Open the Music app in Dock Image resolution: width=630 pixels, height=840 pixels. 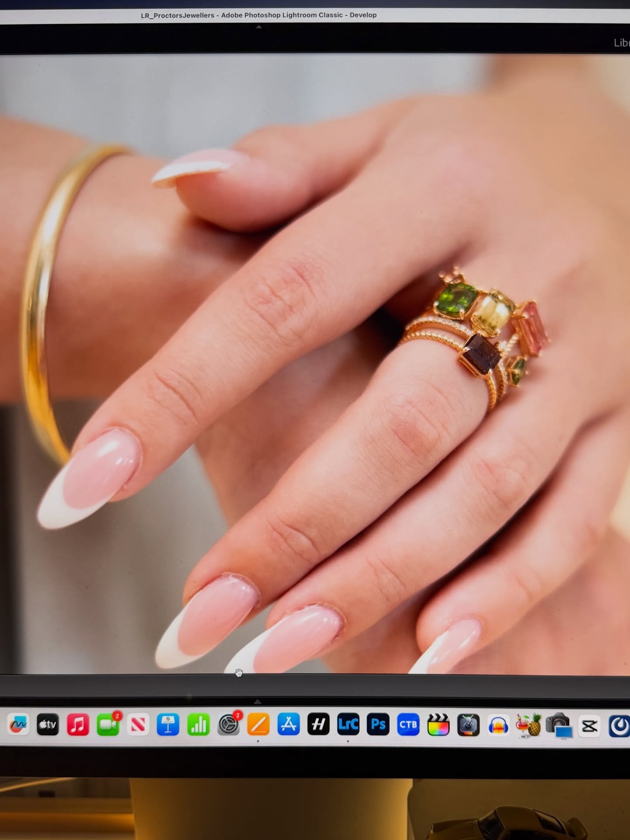[78, 725]
